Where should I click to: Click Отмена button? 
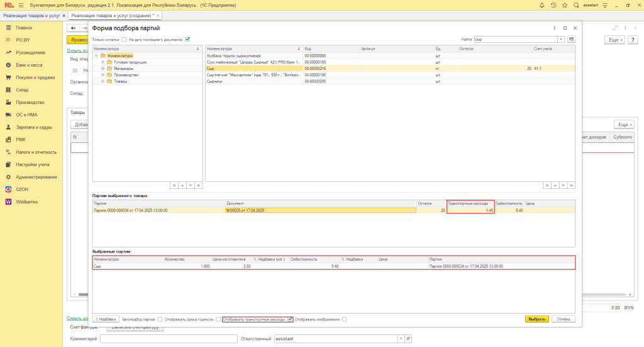coord(563,319)
